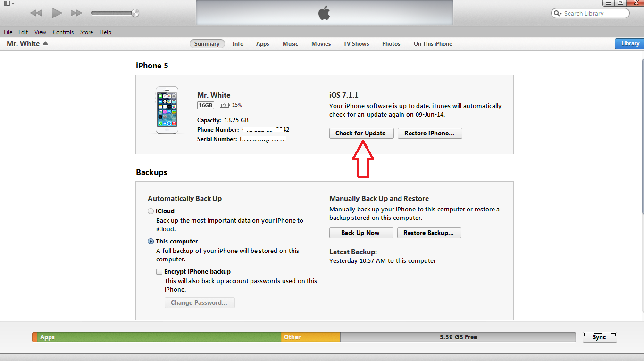The image size is (644, 361).
Task: Click the disabled Change Password... button
Action: [x=200, y=302]
